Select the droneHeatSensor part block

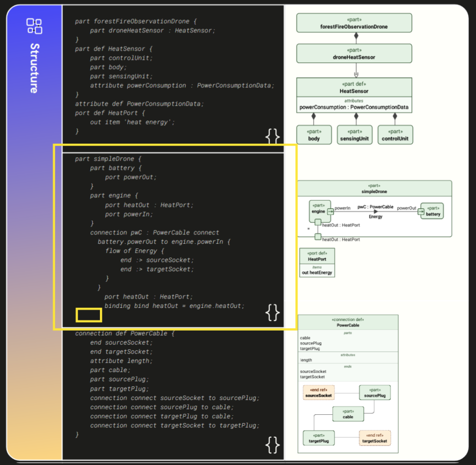point(354,53)
